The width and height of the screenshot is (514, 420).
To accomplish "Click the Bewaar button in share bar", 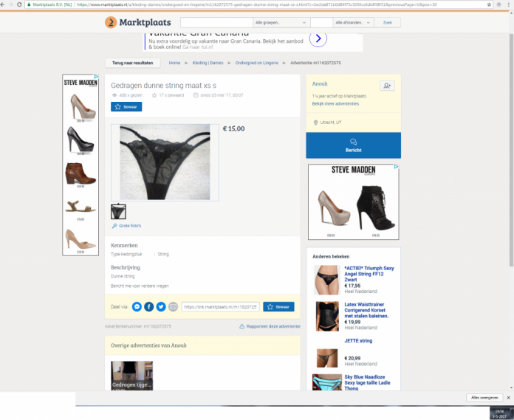I will [x=278, y=306].
